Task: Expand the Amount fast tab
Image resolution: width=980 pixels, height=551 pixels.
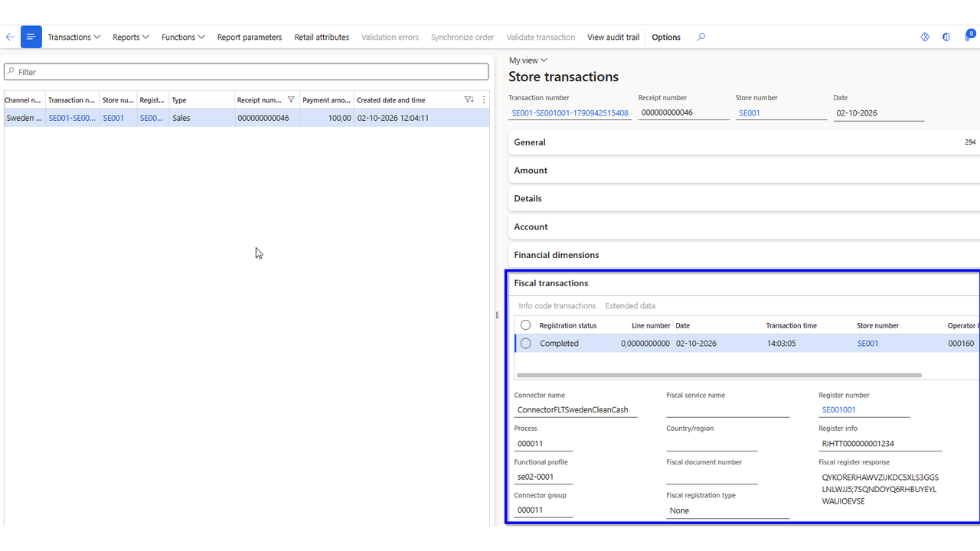Action: (x=743, y=171)
